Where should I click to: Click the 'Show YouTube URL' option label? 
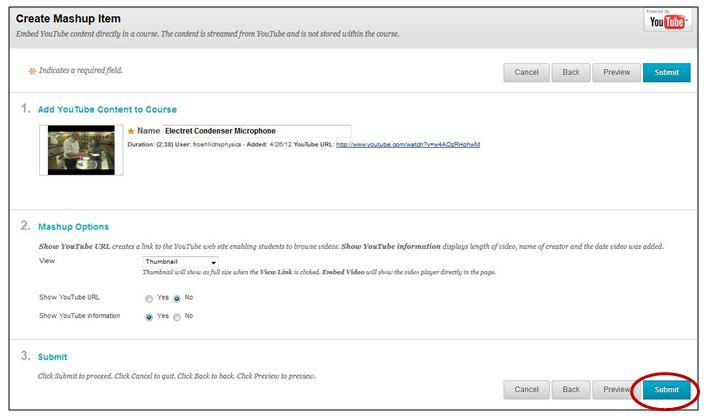[x=69, y=297]
